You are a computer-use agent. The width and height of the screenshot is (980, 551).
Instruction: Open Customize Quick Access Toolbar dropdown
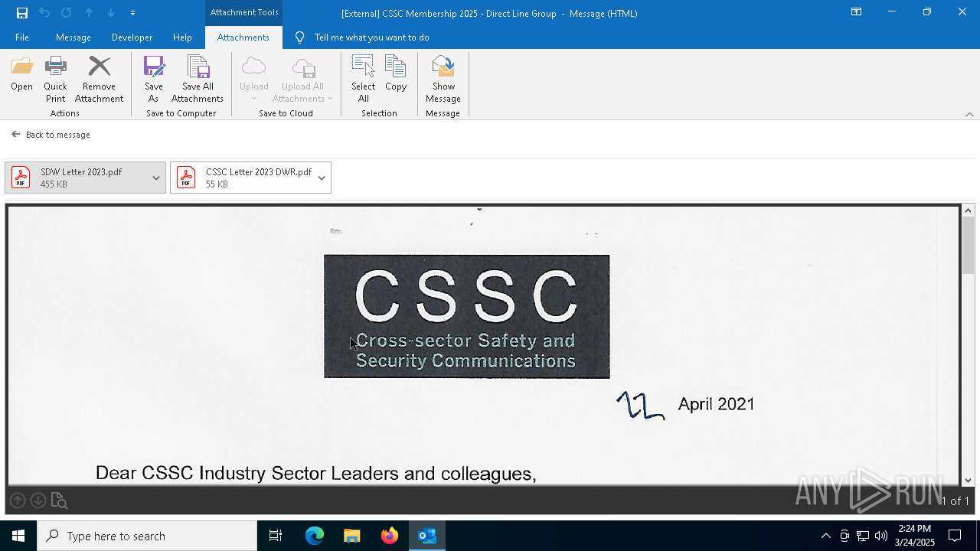(132, 13)
